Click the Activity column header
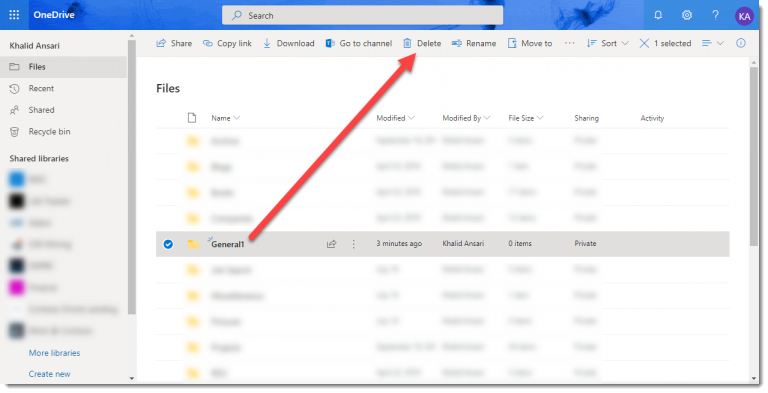Screen dimensions: 768x393 click(x=652, y=118)
